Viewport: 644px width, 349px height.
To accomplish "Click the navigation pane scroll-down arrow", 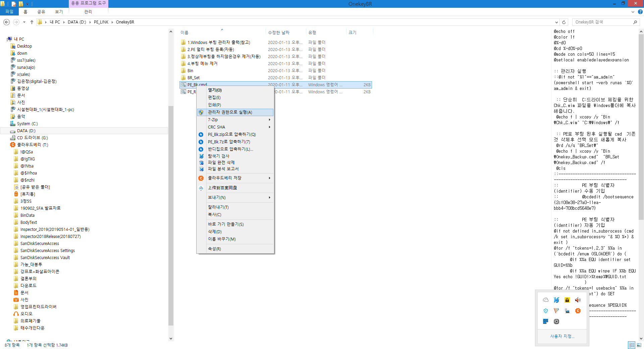I will pyautogui.click(x=171, y=338).
